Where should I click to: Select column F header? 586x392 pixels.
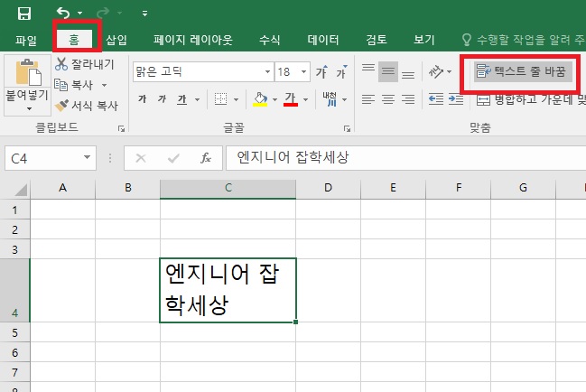coord(458,189)
